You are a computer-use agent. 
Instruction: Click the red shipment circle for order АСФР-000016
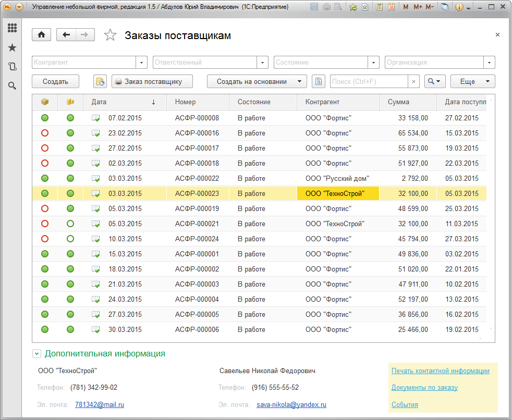(x=45, y=133)
